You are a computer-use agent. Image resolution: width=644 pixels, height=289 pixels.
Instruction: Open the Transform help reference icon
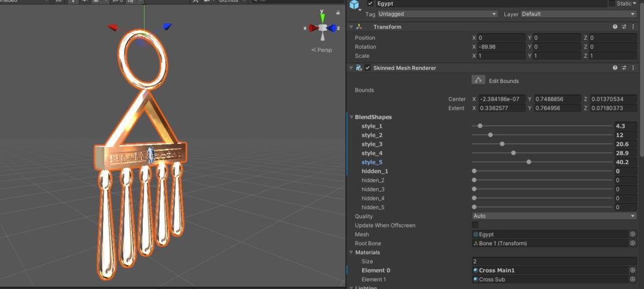click(615, 26)
